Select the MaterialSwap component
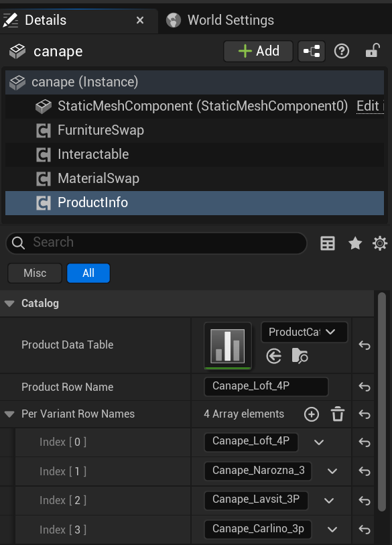This screenshot has height=545, width=392. pyautogui.click(x=194, y=179)
